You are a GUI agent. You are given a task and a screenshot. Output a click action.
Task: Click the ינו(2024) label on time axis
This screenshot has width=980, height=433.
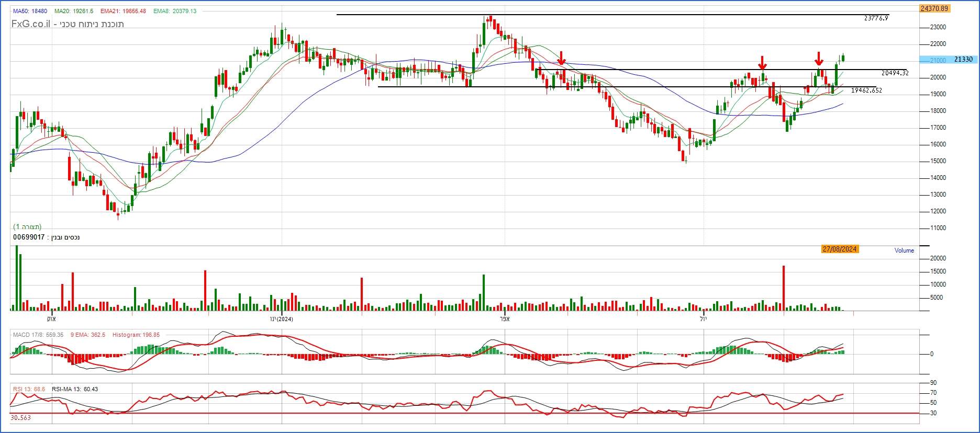coord(281,319)
